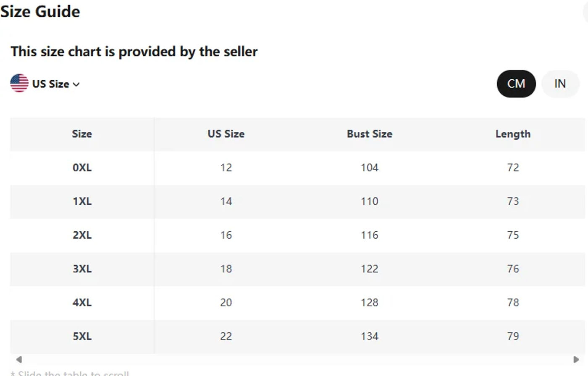Click the US Size column header

[x=226, y=134]
